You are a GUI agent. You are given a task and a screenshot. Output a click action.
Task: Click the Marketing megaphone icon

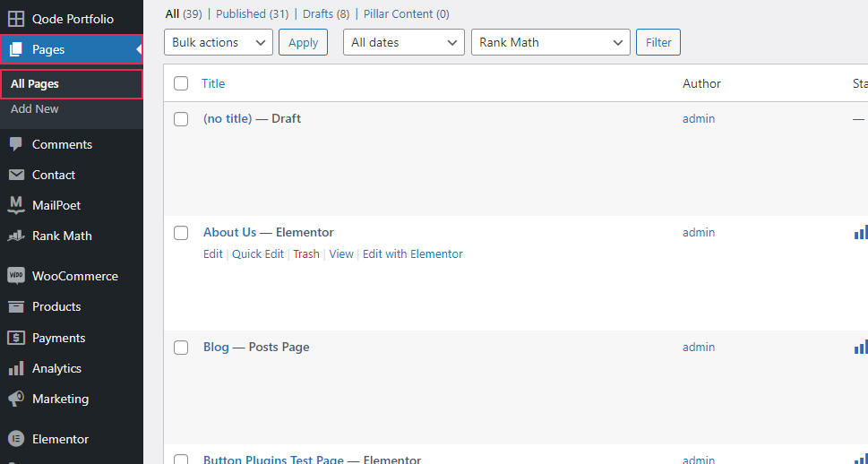[x=16, y=399]
